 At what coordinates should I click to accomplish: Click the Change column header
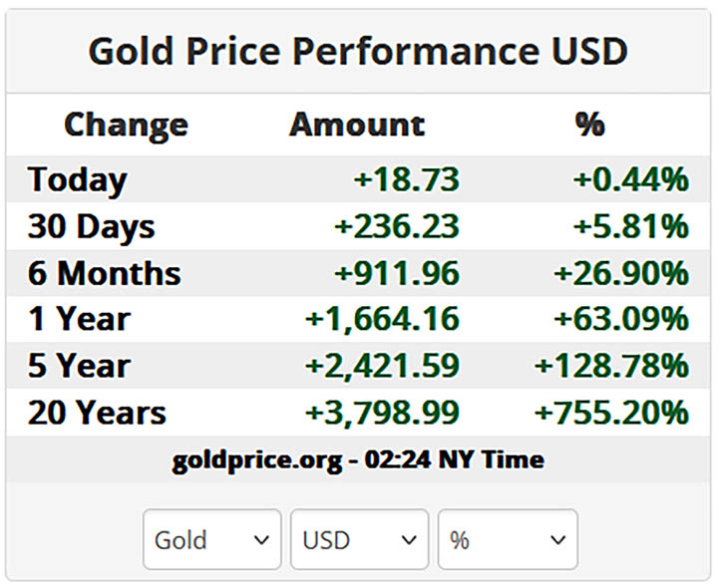click(x=126, y=125)
